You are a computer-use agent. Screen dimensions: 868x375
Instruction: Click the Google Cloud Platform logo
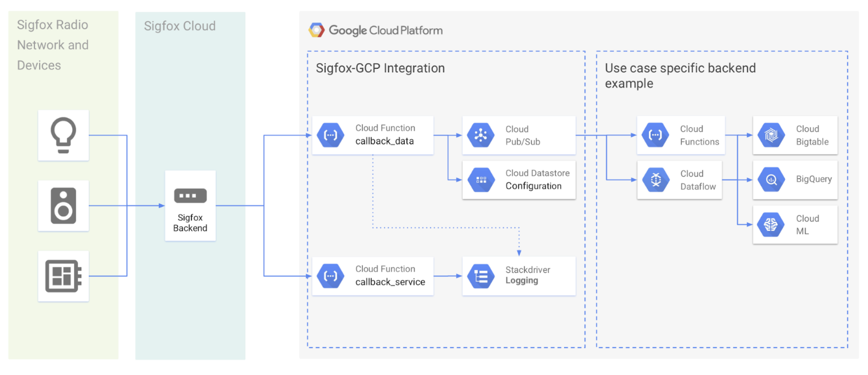click(317, 30)
